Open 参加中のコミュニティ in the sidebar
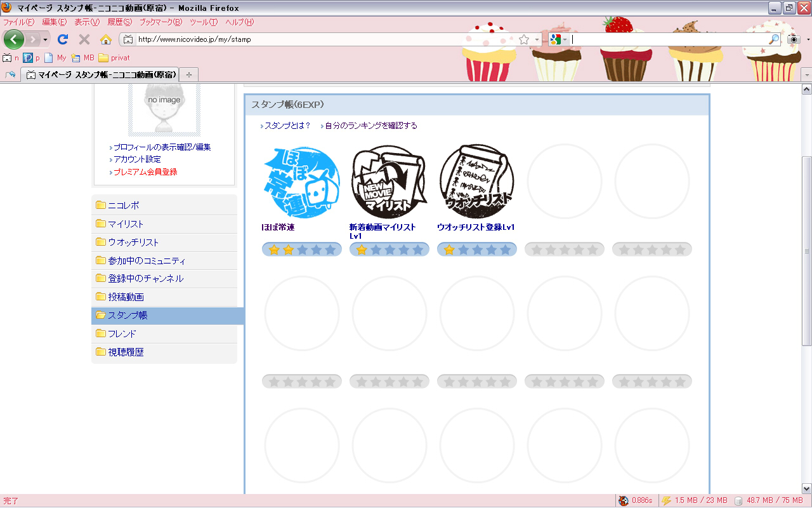This screenshot has height=508, width=812. click(x=164, y=260)
